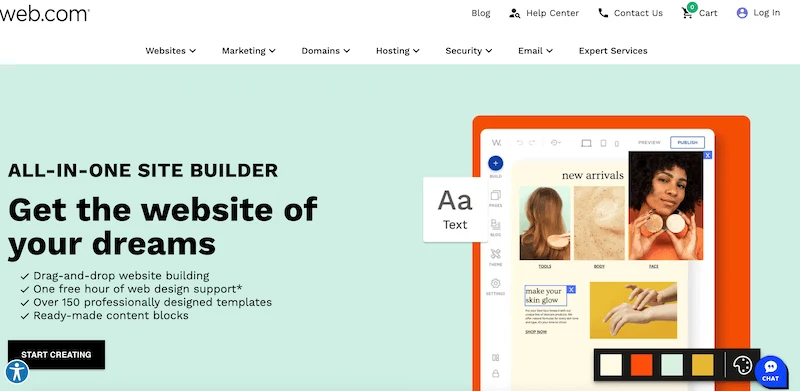Select the mint green color swatch

click(672, 365)
